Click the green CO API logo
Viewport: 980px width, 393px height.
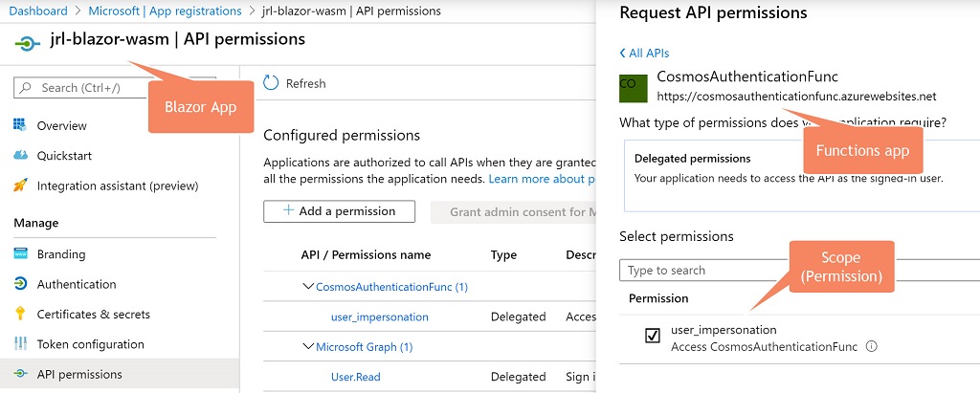click(x=634, y=88)
